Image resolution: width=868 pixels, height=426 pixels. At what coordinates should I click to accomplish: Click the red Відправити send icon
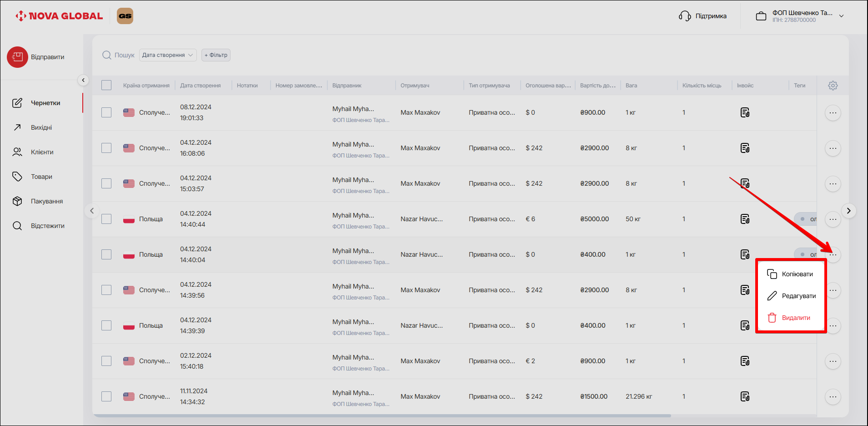pos(17,57)
